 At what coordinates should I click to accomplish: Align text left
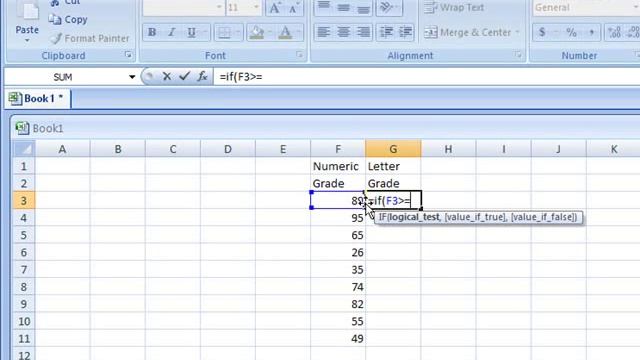[324, 32]
